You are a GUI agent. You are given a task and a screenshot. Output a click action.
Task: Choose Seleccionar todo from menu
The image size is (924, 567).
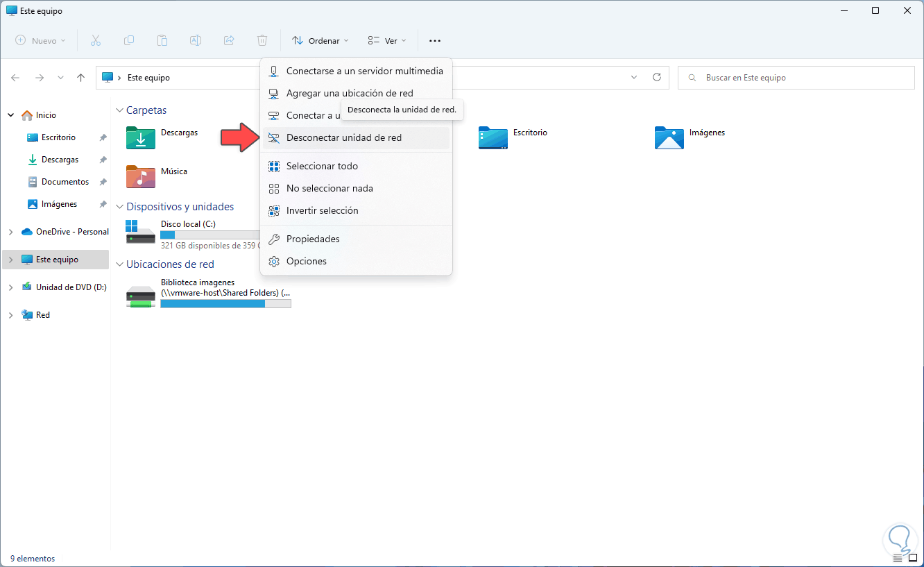click(356, 166)
